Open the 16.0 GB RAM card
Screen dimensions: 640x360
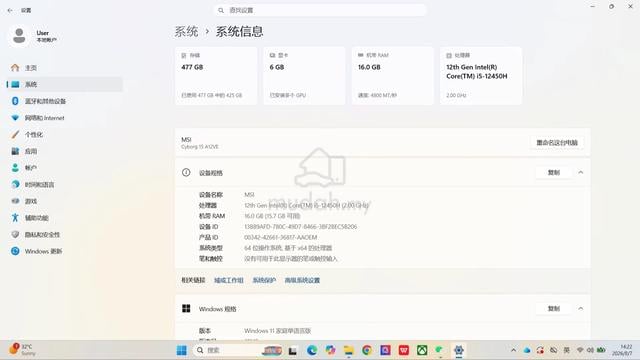(x=393, y=76)
